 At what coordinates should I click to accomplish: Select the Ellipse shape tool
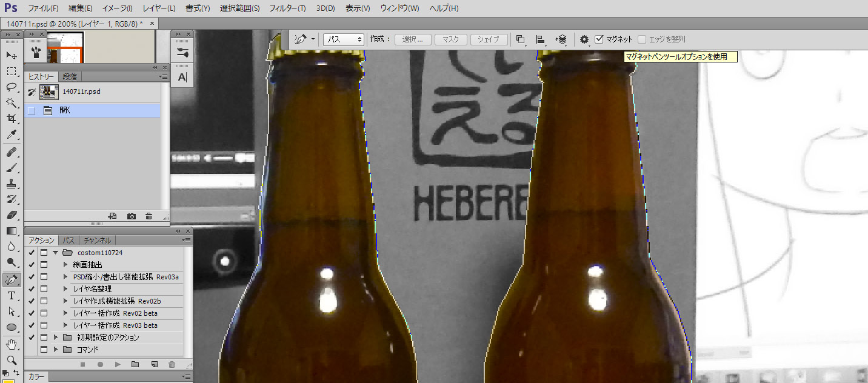[x=12, y=327]
